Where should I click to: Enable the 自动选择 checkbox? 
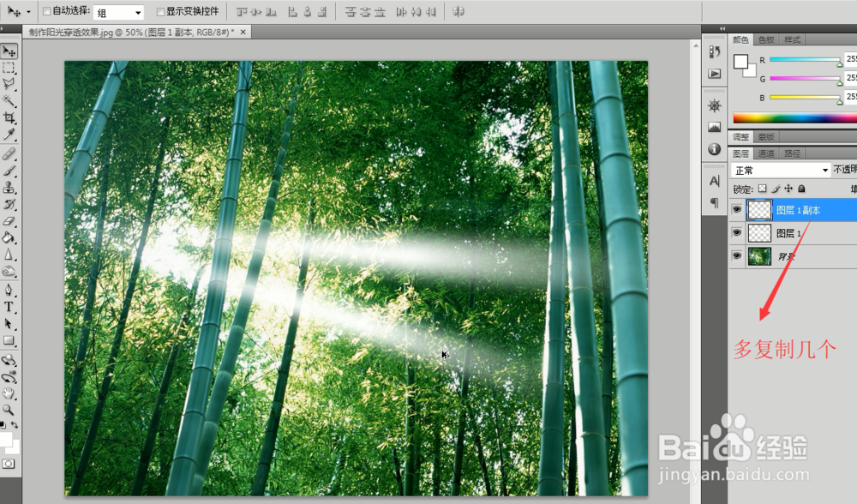click(x=47, y=11)
